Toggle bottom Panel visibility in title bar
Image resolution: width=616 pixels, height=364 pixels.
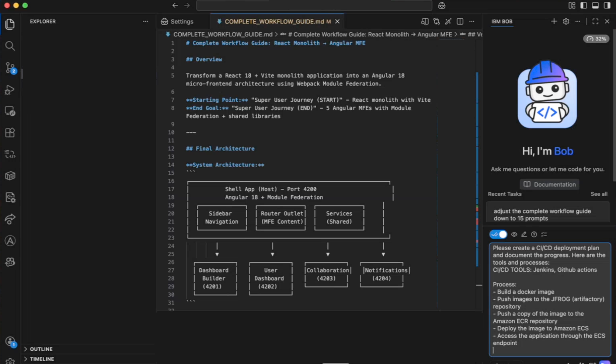click(x=595, y=5)
